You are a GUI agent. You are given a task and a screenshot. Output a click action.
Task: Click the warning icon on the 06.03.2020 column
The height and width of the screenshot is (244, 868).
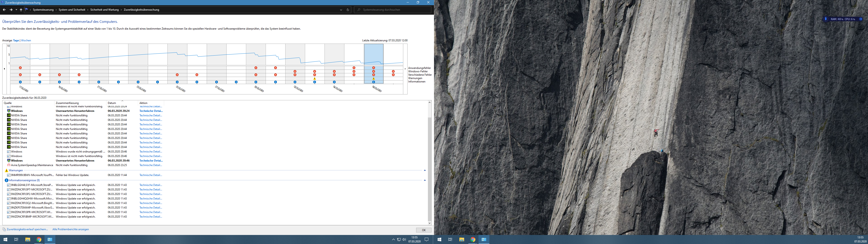(373, 79)
